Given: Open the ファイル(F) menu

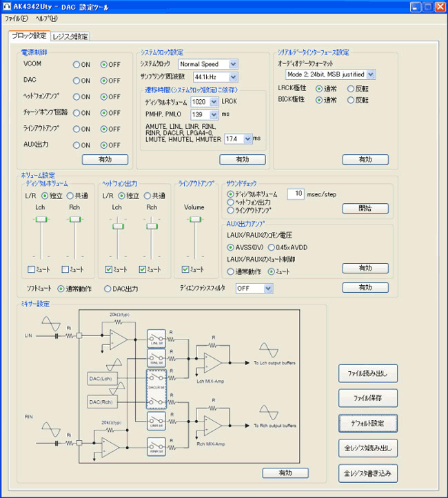Looking at the screenshot, I should point(17,19).
